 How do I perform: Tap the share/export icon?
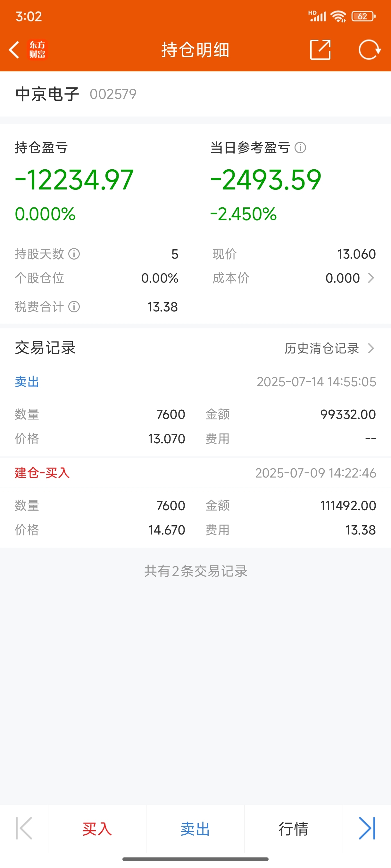click(x=320, y=50)
